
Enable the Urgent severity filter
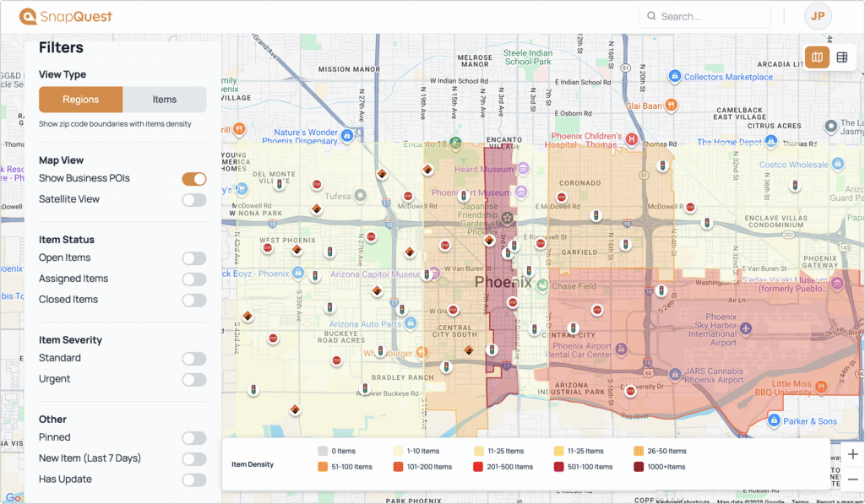coord(194,380)
